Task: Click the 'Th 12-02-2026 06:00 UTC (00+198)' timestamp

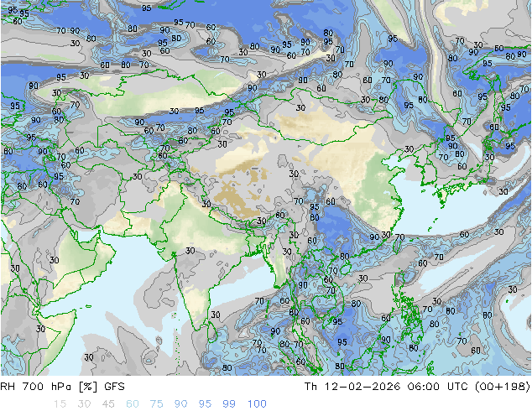Action: [417, 387]
